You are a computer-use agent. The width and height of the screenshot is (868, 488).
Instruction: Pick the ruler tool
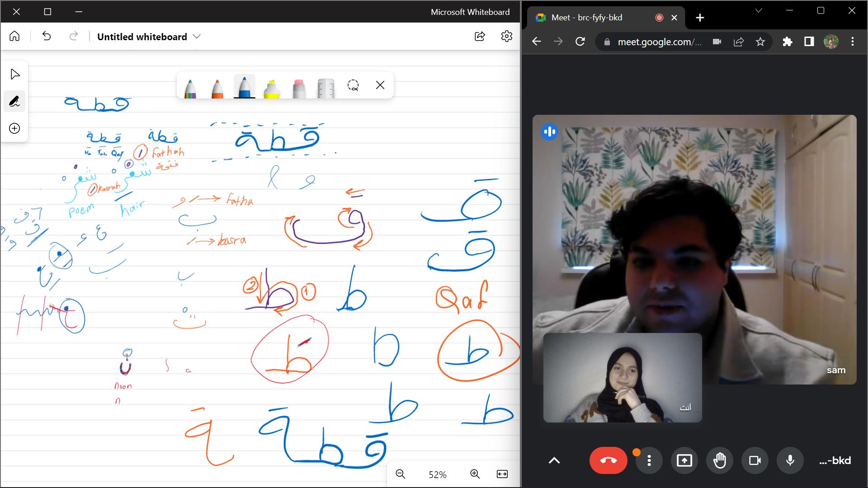pyautogui.click(x=326, y=88)
